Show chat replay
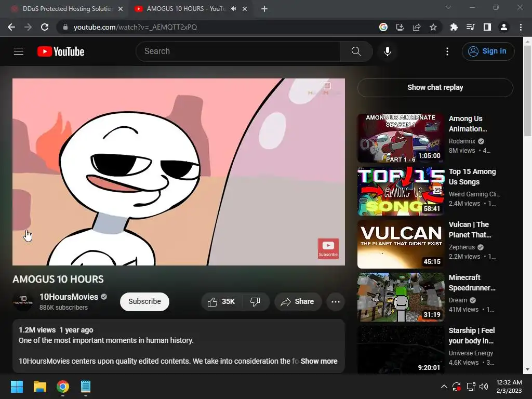Viewport: 532px width, 399px height. (x=435, y=87)
